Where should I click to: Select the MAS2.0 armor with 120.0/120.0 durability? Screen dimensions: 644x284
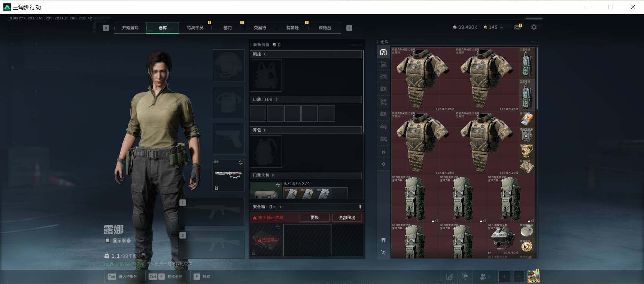(487, 143)
